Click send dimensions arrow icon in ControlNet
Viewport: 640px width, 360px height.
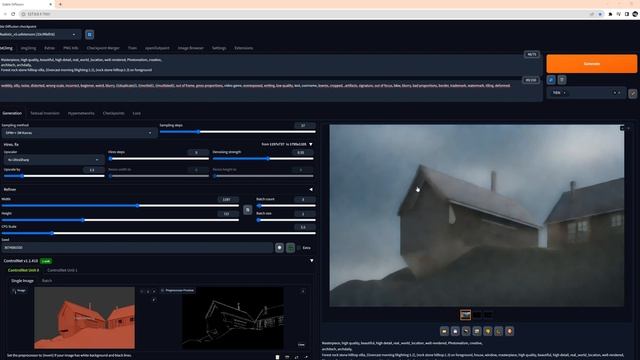pos(306,357)
